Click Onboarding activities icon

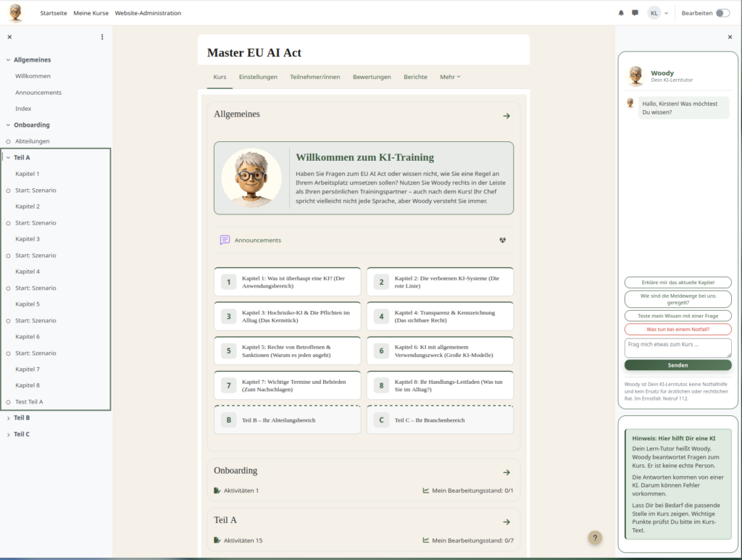(x=217, y=490)
